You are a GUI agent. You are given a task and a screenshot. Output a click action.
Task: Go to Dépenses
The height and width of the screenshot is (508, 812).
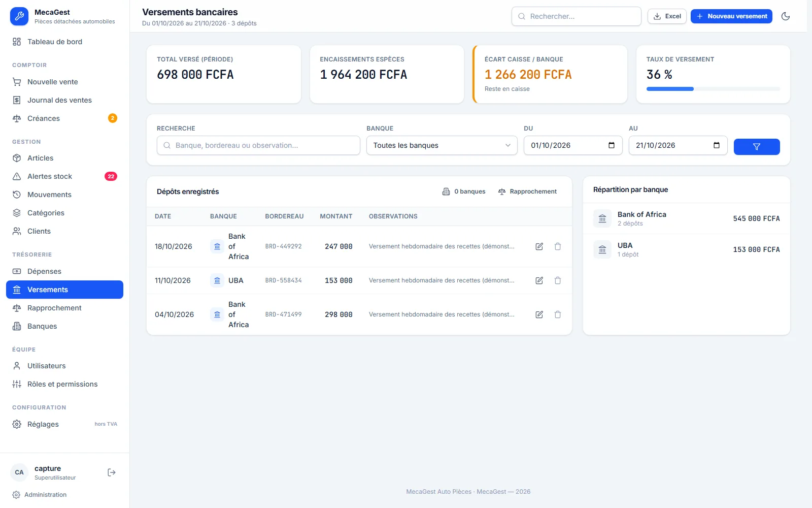click(65, 271)
